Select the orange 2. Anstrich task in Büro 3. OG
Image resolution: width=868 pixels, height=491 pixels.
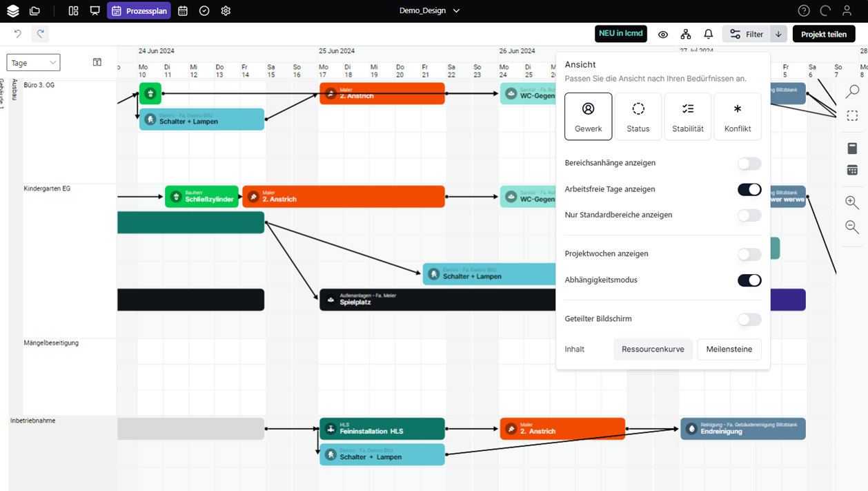[382, 93]
